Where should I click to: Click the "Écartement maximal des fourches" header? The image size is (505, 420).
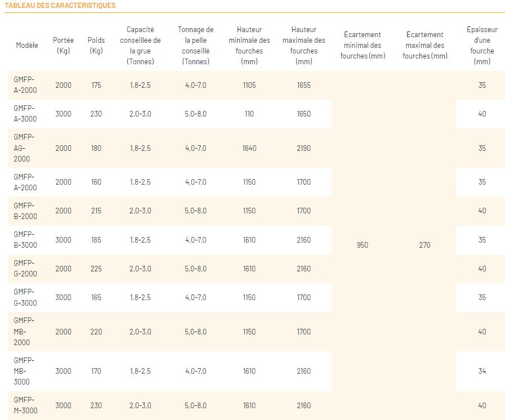(x=425, y=45)
